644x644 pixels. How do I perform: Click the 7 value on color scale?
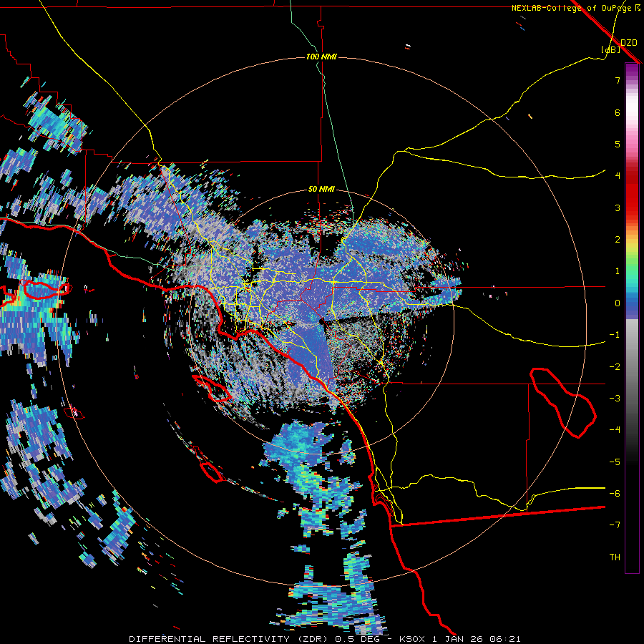point(618,80)
